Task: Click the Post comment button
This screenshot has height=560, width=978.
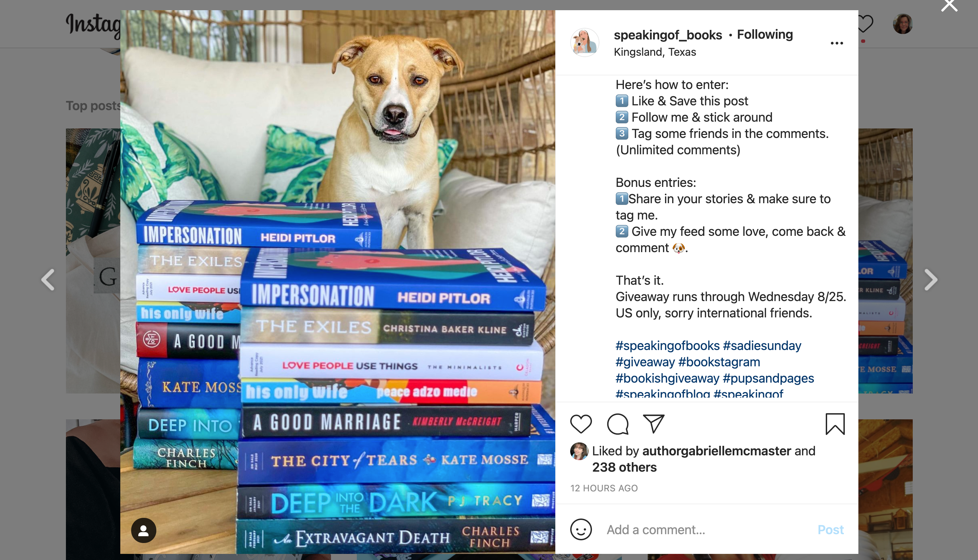Action: (830, 530)
